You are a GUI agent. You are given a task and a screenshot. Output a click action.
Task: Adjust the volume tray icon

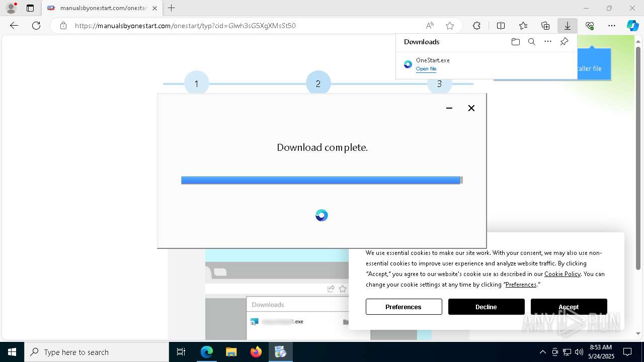pyautogui.click(x=579, y=352)
